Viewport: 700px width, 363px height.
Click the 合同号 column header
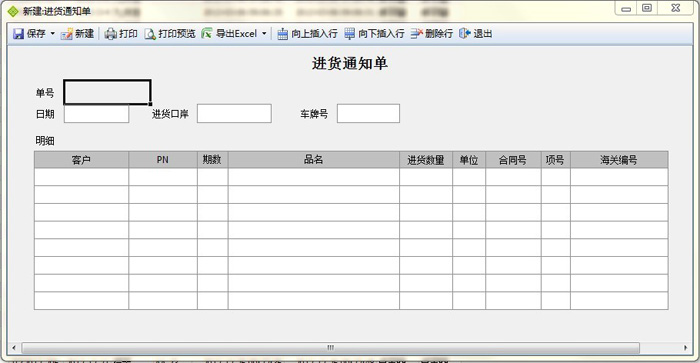click(513, 160)
